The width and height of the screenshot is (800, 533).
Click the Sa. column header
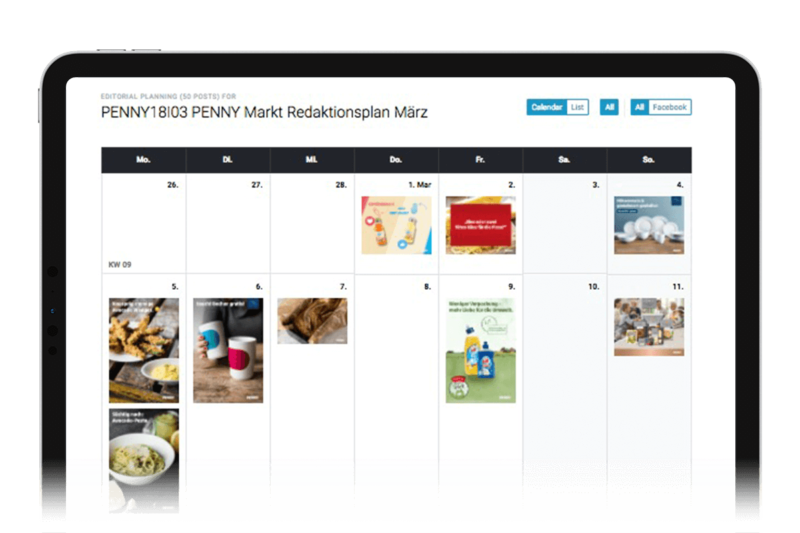click(x=564, y=160)
